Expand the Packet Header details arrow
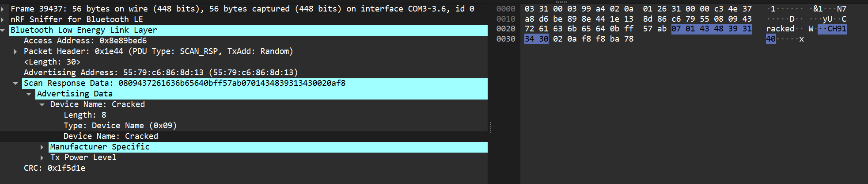 pos(15,51)
